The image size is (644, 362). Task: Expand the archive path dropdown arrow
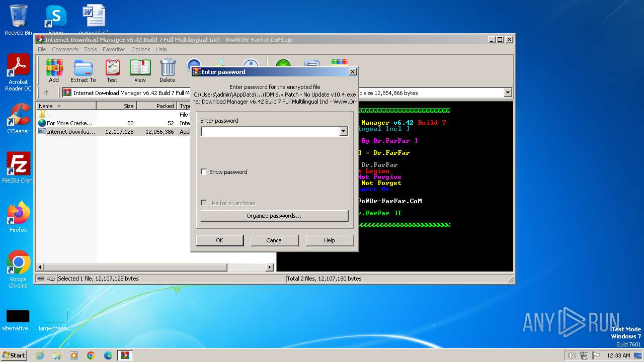pyautogui.click(x=508, y=93)
